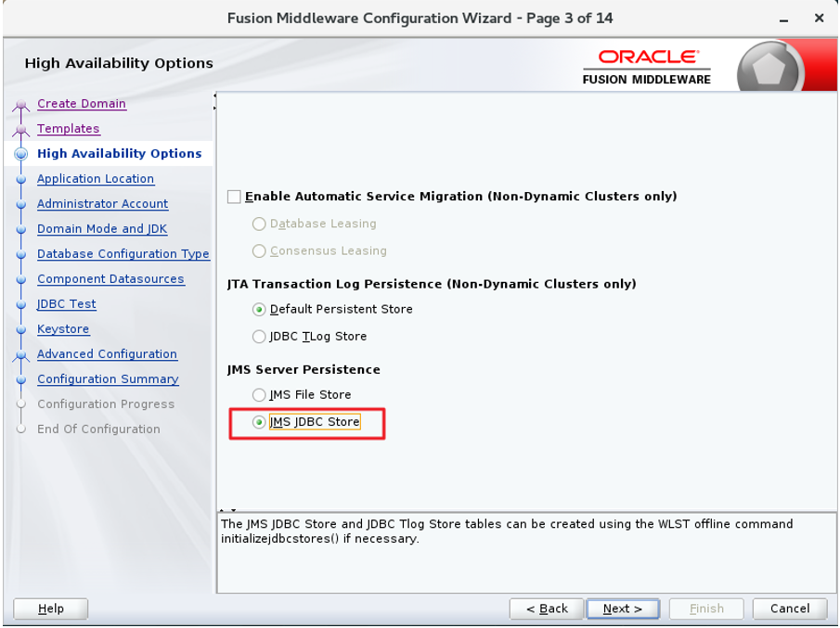This screenshot has height=628, width=840.
Task: Jump to Application Location step
Action: click(x=96, y=179)
